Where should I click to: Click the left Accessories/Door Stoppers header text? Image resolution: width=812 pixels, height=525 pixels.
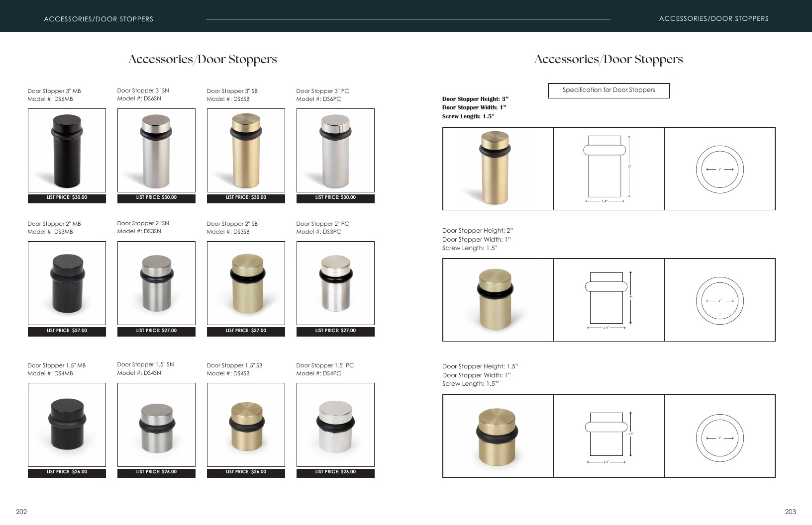click(x=99, y=19)
